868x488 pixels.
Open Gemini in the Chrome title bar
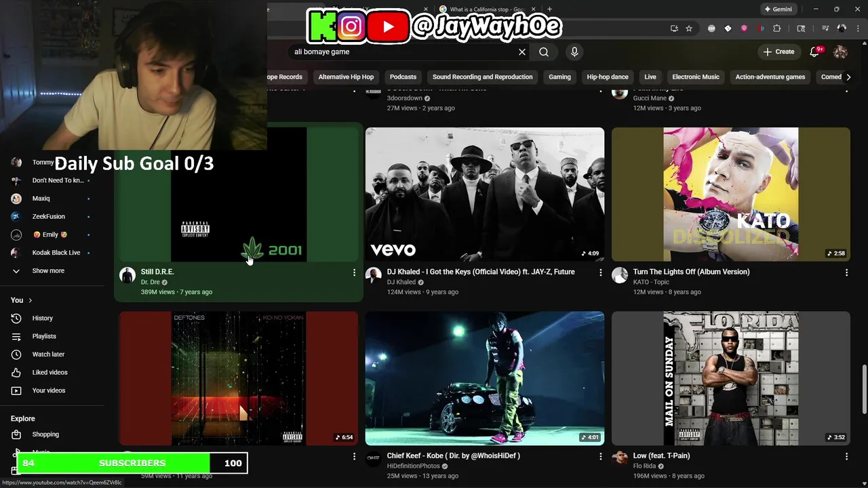778,9
